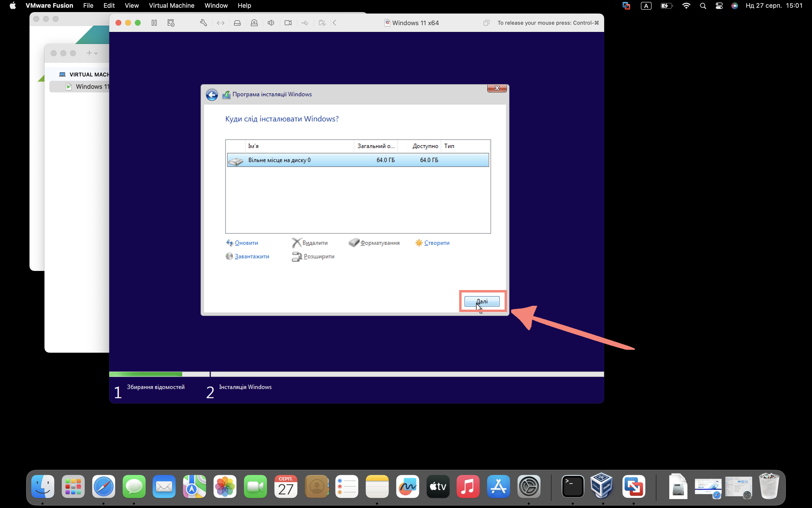Image resolution: width=812 pixels, height=508 pixels.
Task: Open the Apple menu
Action: pos(13,5)
